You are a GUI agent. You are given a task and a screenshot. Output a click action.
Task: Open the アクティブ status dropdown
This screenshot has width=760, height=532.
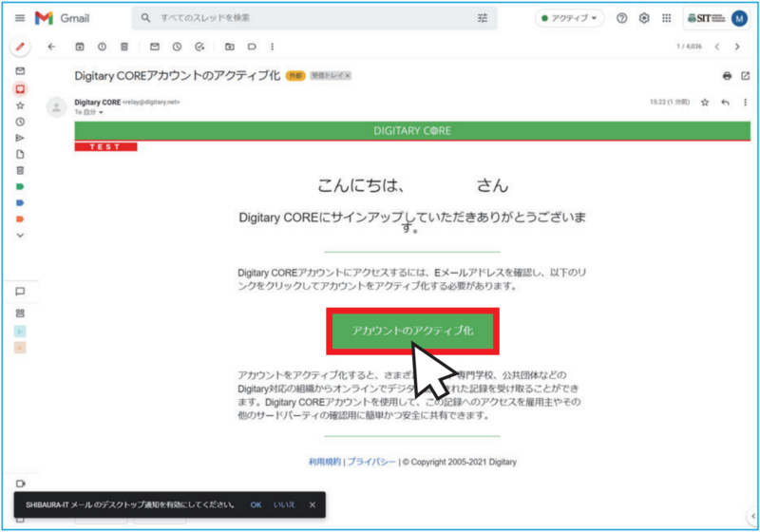point(570,18)
